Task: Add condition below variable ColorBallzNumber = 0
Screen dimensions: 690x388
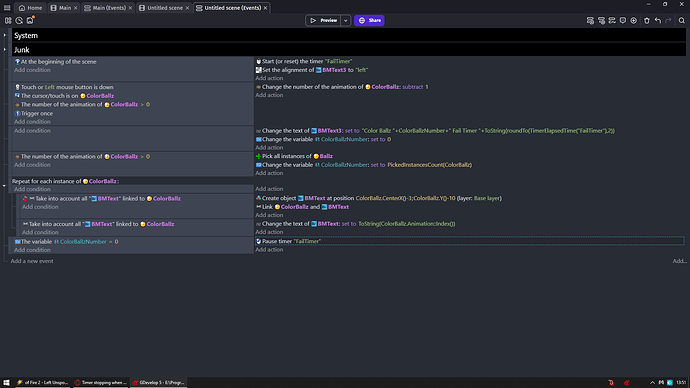Action: pos(32,250)
